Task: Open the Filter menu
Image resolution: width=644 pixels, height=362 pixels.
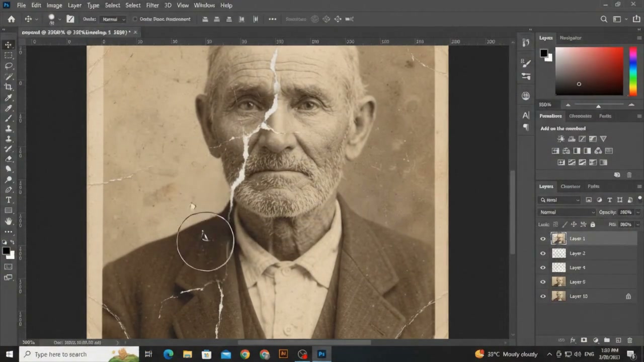Action: point(152,5)
